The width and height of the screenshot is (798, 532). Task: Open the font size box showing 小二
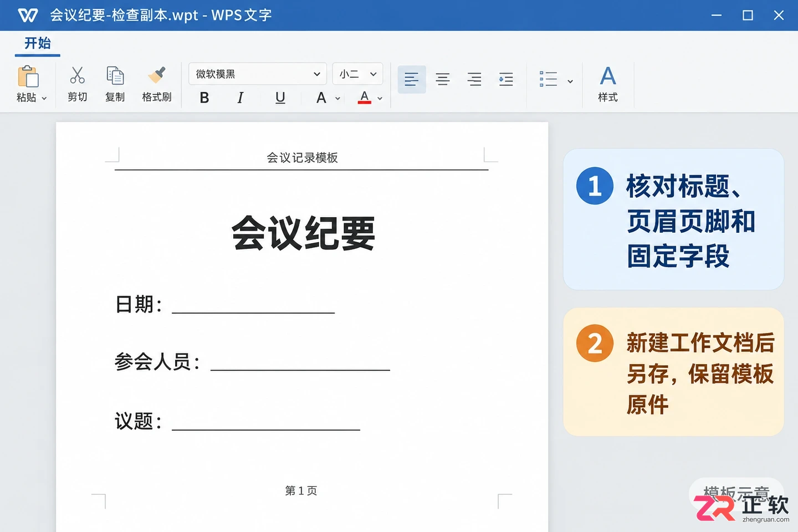(357, 74)
